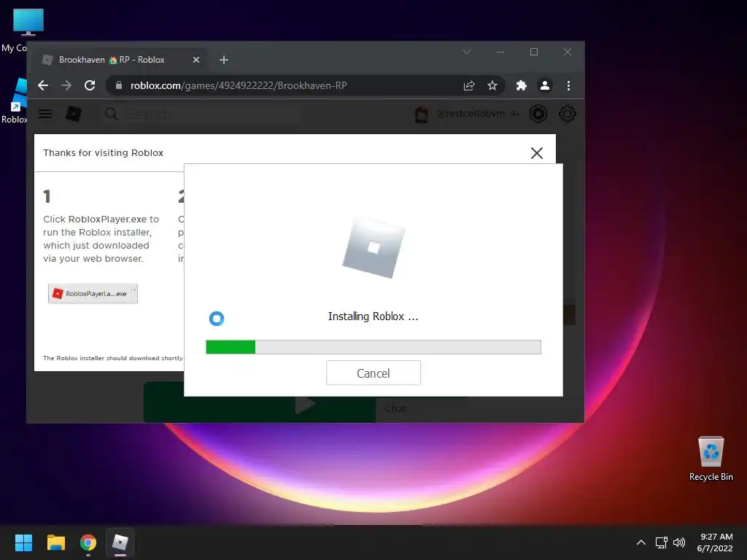Viewport: 747px width, 560px height.
Task: Open volume control in system tray
Action: [679, 542]
